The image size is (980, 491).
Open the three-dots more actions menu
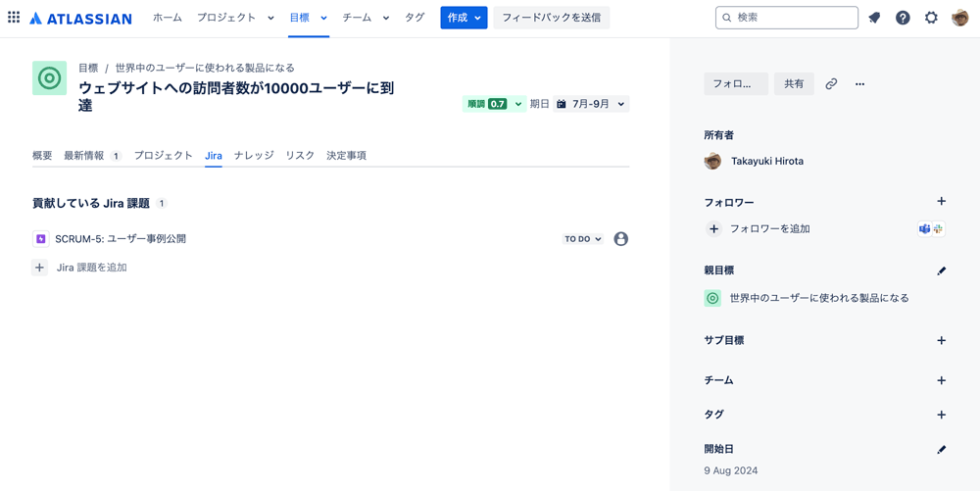[x=860, y=83]
